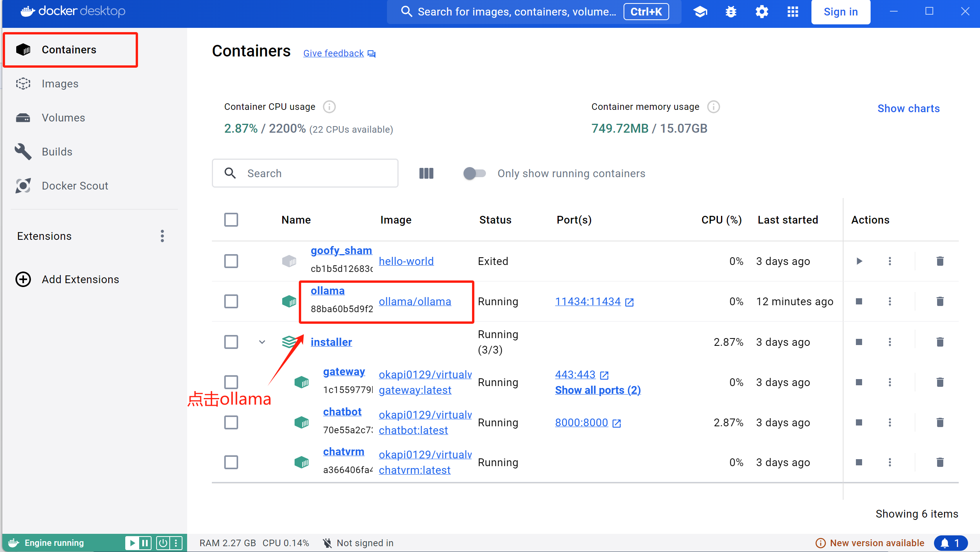The height and width of the screenshot is (552, 980).
Task: Open Extensions three-dot options menu
Action: point(162,236)
